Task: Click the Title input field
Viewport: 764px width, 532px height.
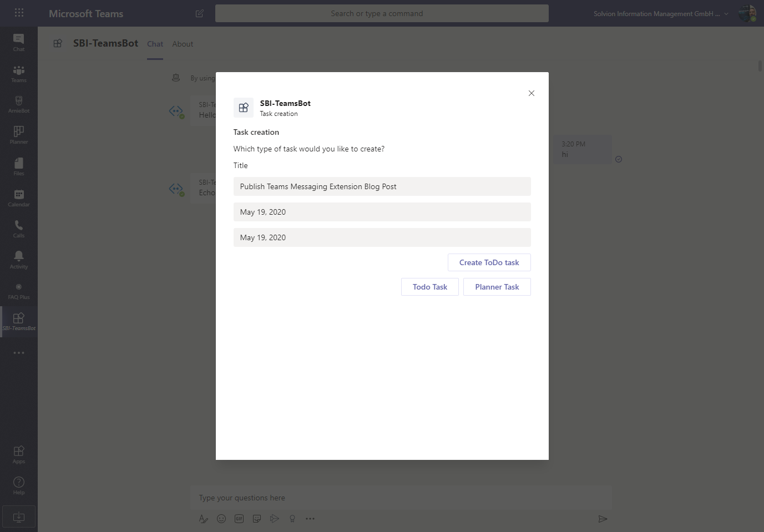Action: (x=382, y=186)
